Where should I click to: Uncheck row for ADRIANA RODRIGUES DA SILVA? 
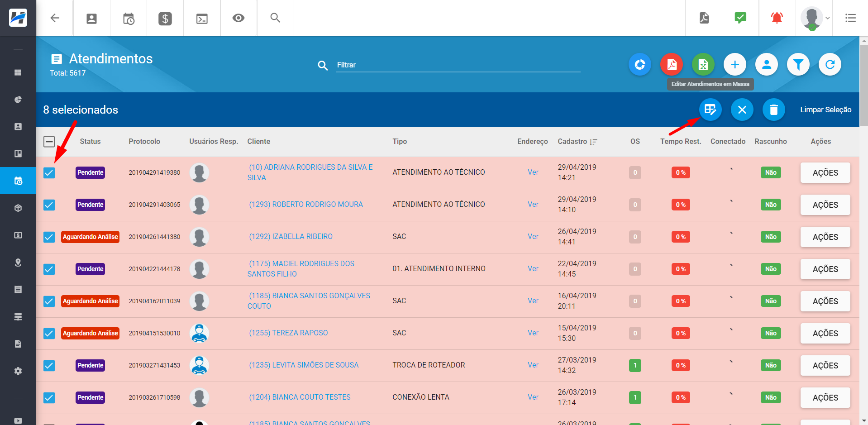pyautogui.click(x=49, y=173)
